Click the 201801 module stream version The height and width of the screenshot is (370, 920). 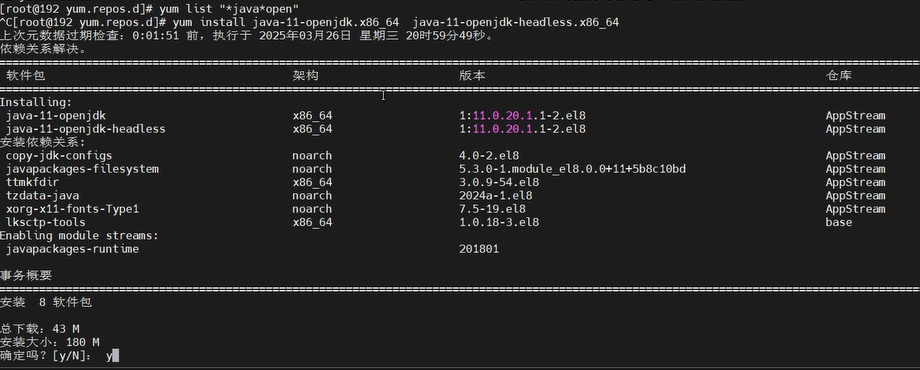(479, 249)
